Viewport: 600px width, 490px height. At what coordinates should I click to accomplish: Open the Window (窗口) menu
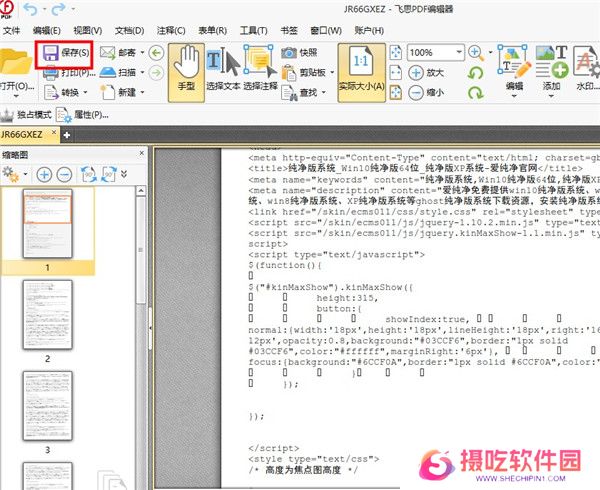point(326,30)
